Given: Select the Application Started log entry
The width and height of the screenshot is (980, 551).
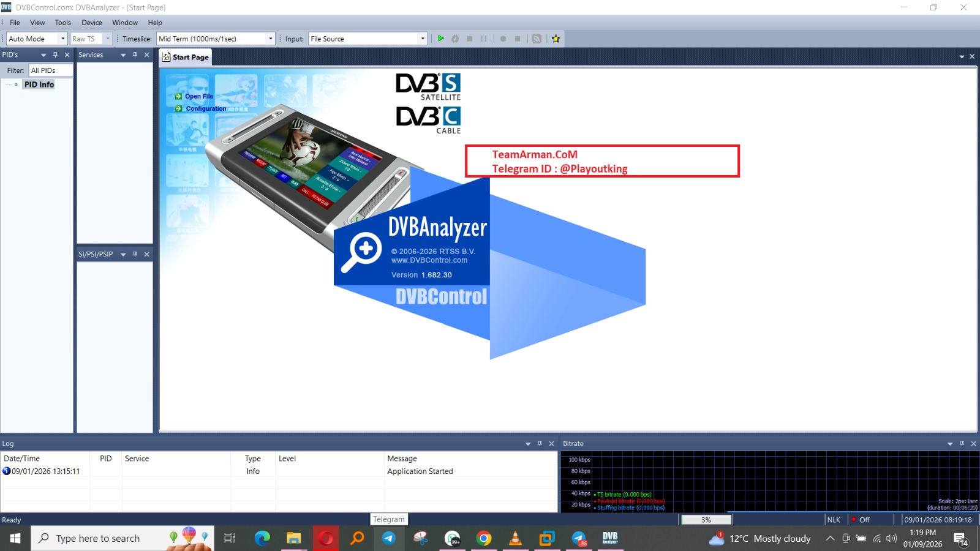Looking at the screenshot, I should pyautogui.click(x=279, y=471).
